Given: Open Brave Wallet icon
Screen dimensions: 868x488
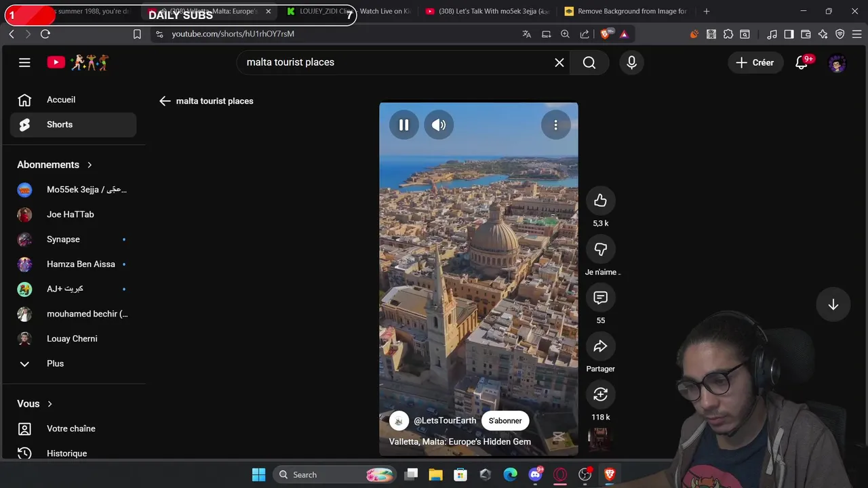Looking at the screenshot, I should tap(806, 34).
